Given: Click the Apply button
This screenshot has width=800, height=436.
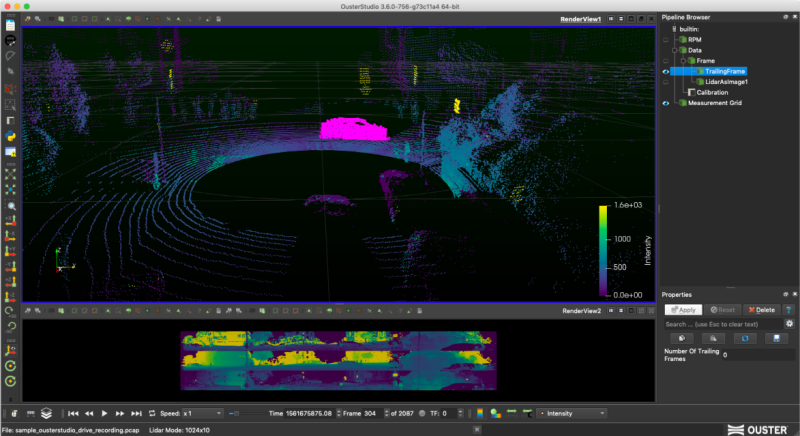Looking at the screenshot, I should [x=683, y=310].
